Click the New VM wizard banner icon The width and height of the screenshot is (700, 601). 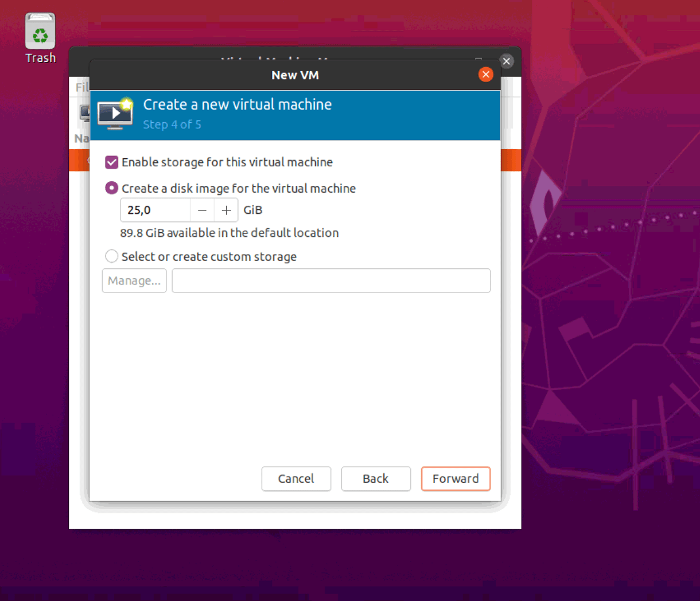pyautogui.click(x=114, y=114)
